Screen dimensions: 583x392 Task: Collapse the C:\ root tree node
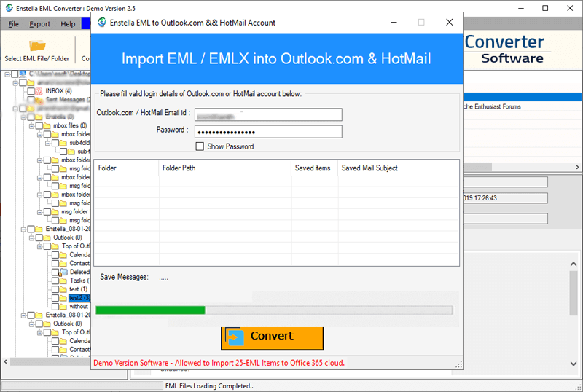pyautogui.click(x=7, y=74)
